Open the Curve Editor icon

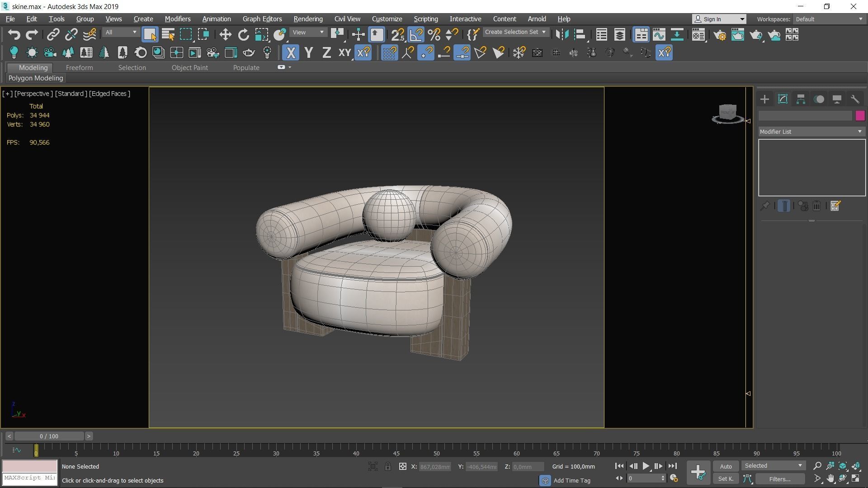click(x=659, y=35)
